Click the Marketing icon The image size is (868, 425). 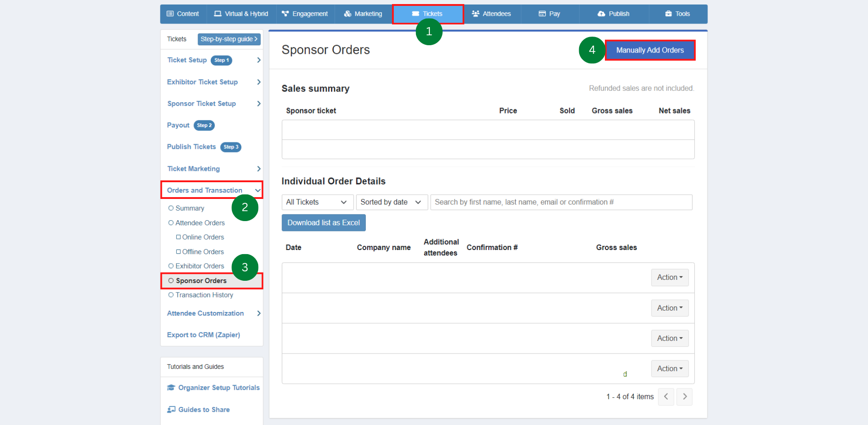(348, 14)
